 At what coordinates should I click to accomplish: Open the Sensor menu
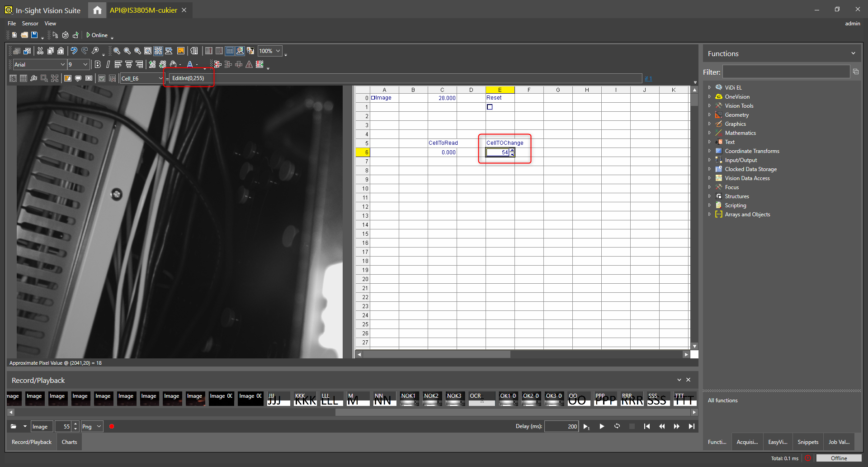click(30, 23)
